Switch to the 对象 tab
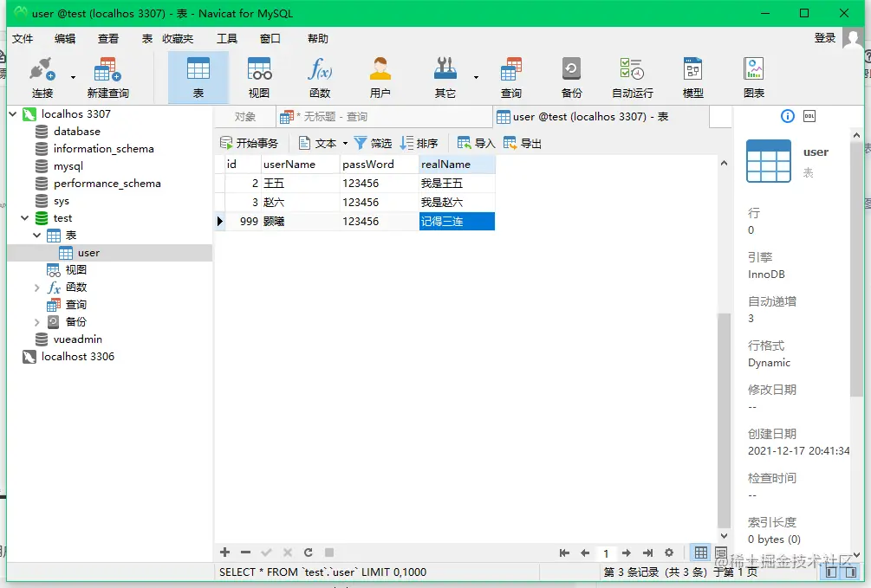The width and height of the screenshot is (871, 588). [245, 117]
